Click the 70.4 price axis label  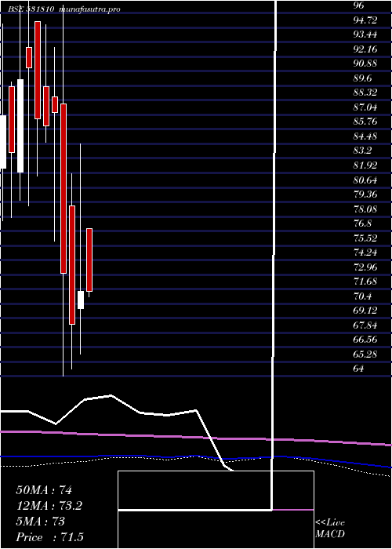(x=362, y=296)
